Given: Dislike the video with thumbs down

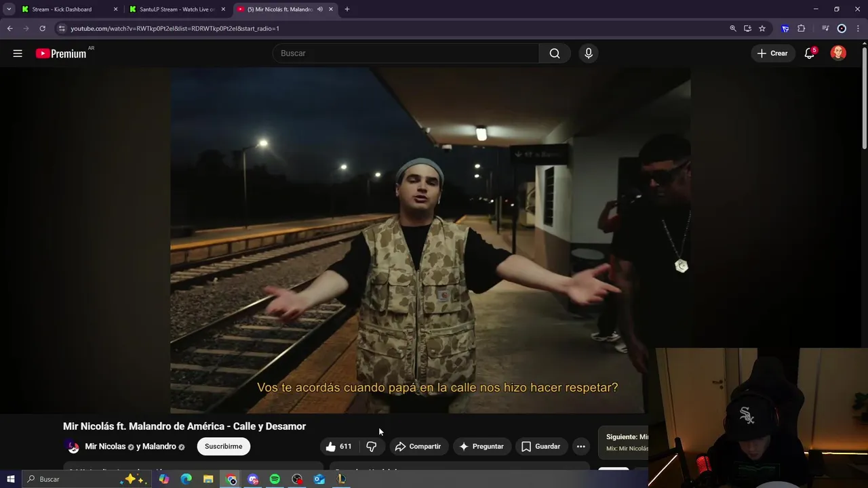Looking at the screenshot, I should (372, 447).
